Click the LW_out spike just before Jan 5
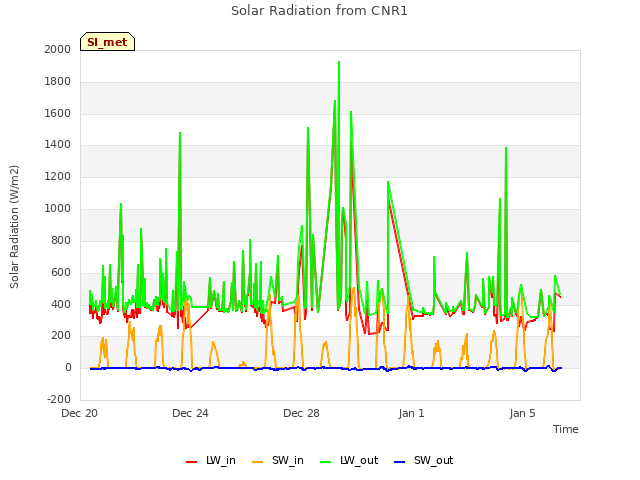 click(506, 148)
